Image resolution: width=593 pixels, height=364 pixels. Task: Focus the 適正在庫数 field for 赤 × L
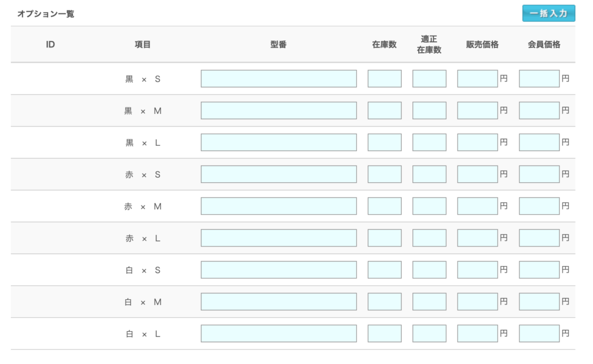pos(429,238)
